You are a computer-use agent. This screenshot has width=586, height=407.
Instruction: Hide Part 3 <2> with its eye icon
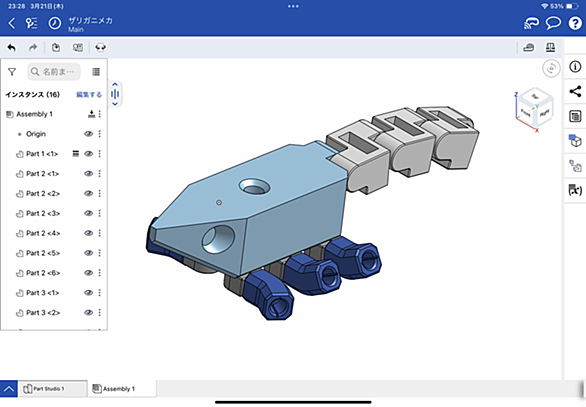89,312
